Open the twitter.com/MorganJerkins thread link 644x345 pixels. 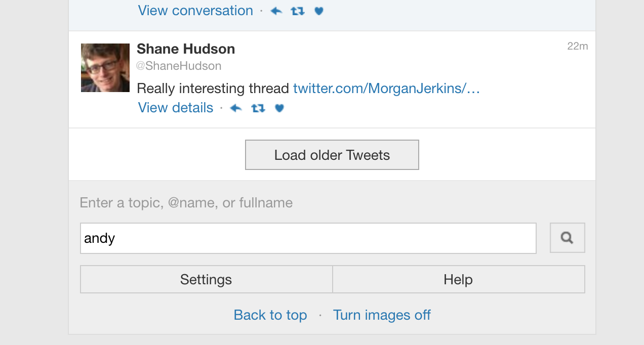(x=386, y=89)
